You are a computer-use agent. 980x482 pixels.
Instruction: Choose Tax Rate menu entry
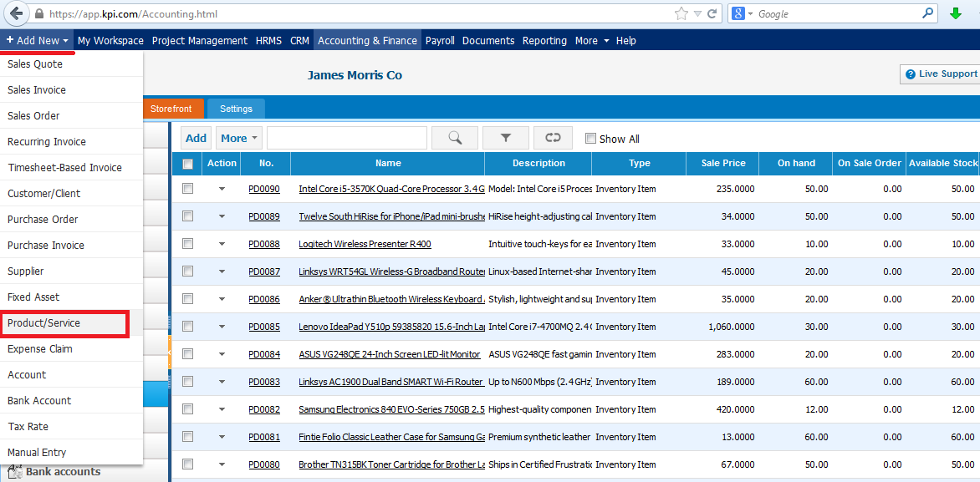(71, 426)
